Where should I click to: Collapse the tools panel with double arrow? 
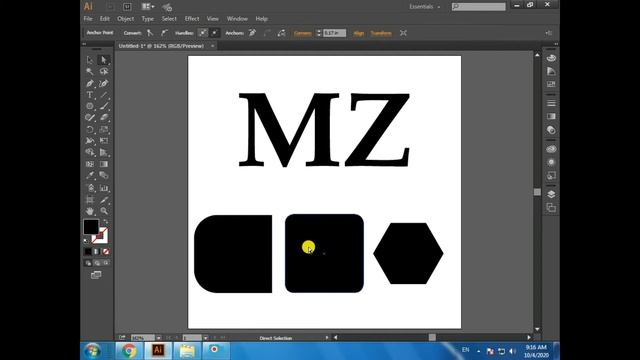tap(84, 44)
